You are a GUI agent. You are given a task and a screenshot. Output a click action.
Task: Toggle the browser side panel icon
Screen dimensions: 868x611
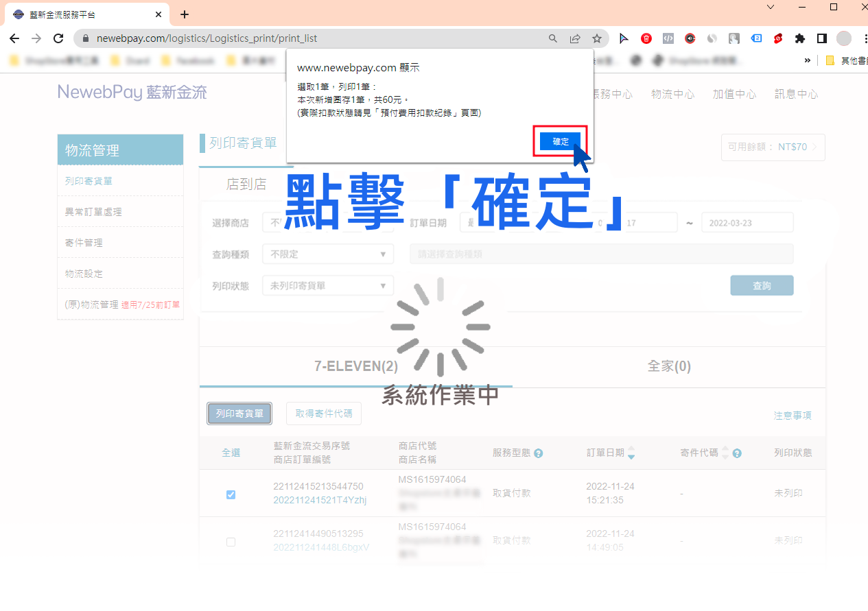click(822, 38)
